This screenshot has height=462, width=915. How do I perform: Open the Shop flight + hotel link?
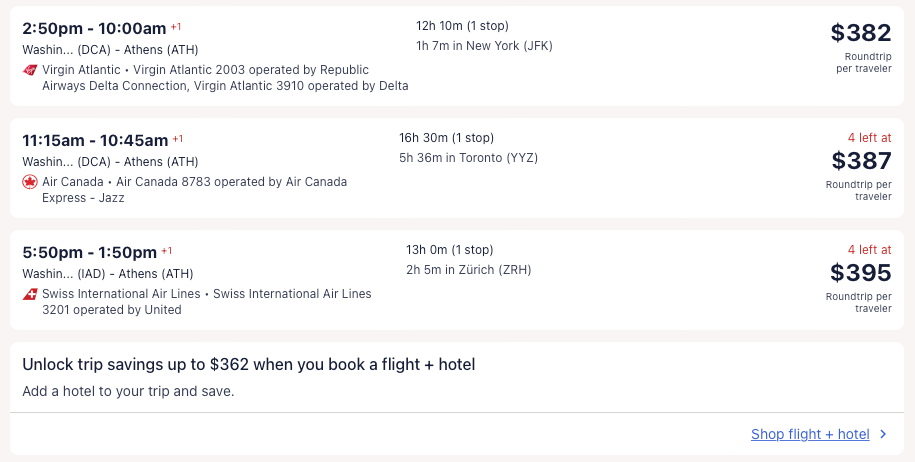click(x=810, y=434)
